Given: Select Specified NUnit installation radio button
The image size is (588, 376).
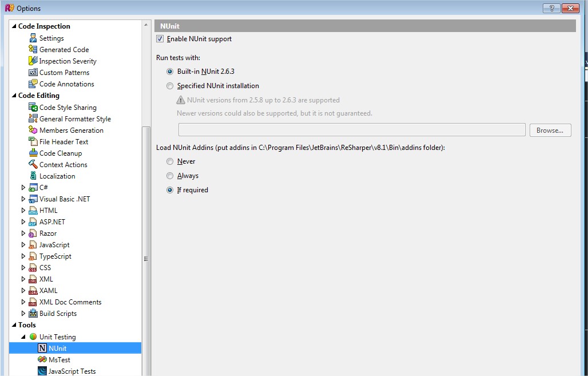Looking at the screenshot, I should pos(170,86).
